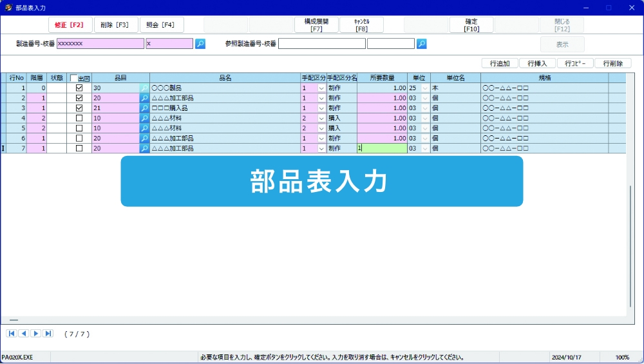The image size is (644, 364).
Task: Click the 行追加 button
Action: [500, 63]
